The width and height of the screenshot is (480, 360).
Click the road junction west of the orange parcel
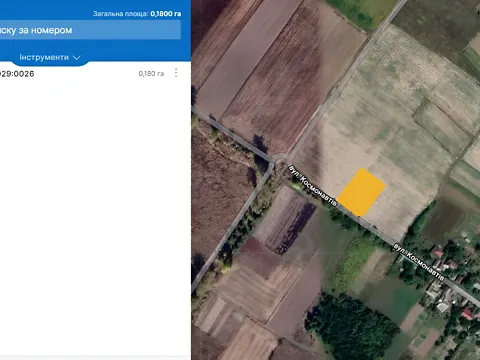point(280,160)
